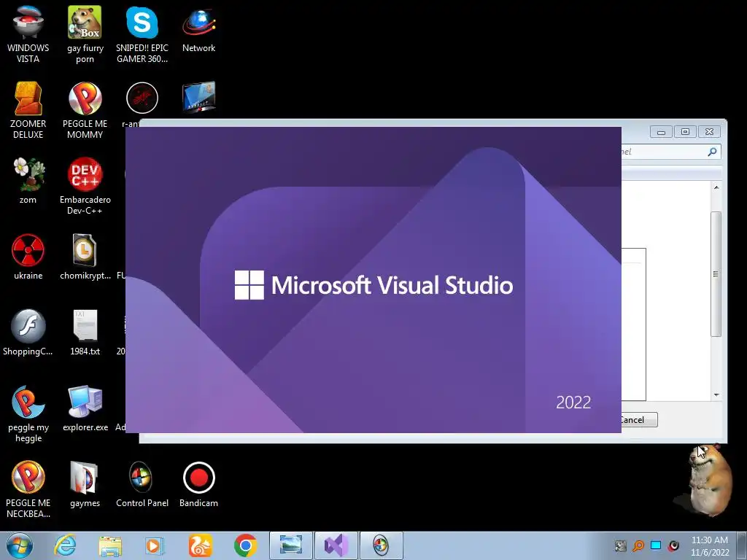
Task: Open the gaymes folder icon
Action: [x=85, y=484]
